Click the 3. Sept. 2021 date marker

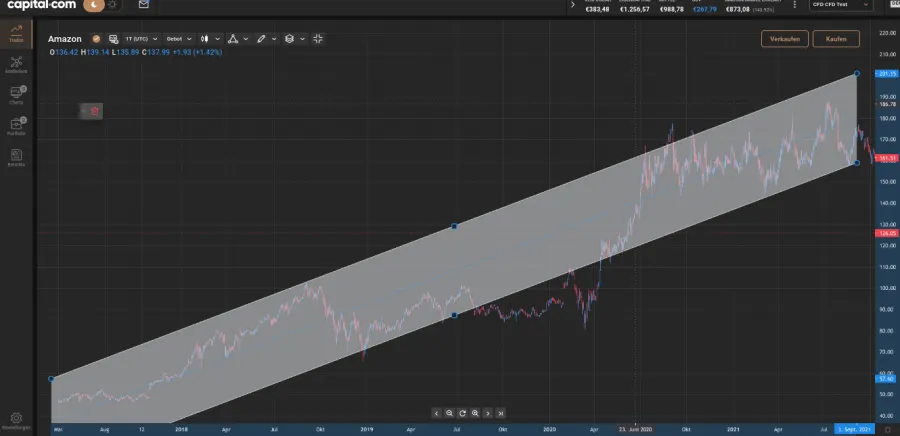point(855,429)
